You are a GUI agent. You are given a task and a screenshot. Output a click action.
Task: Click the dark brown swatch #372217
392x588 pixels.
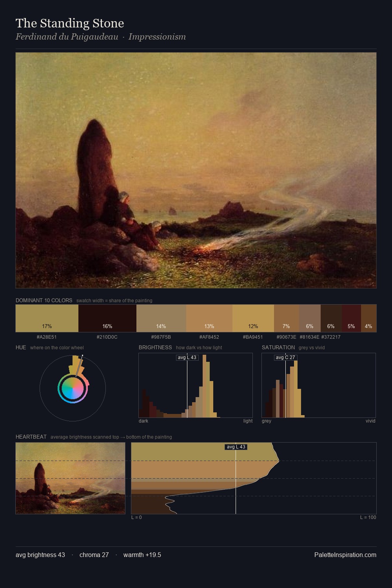click(331, 318)
